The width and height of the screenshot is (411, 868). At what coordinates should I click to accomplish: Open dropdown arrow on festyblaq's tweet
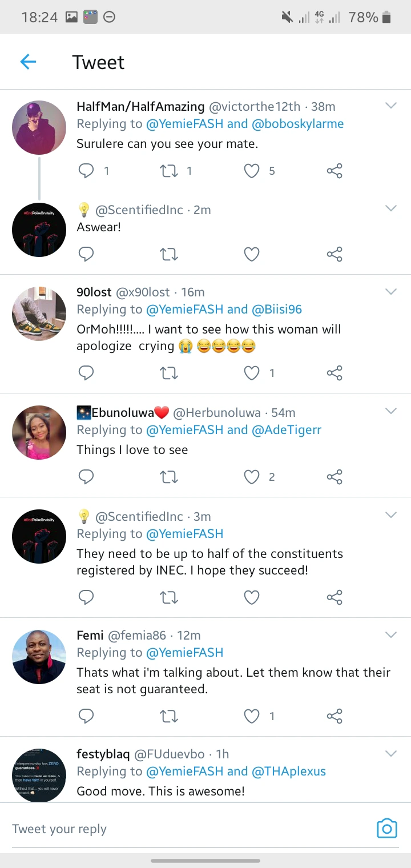(391, 753)
